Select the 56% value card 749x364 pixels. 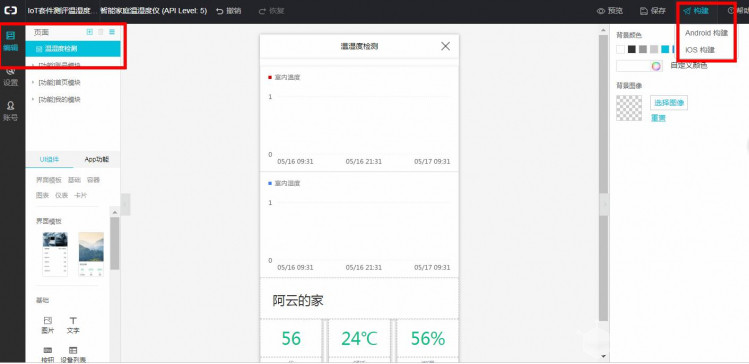click(x=428, y=338)
